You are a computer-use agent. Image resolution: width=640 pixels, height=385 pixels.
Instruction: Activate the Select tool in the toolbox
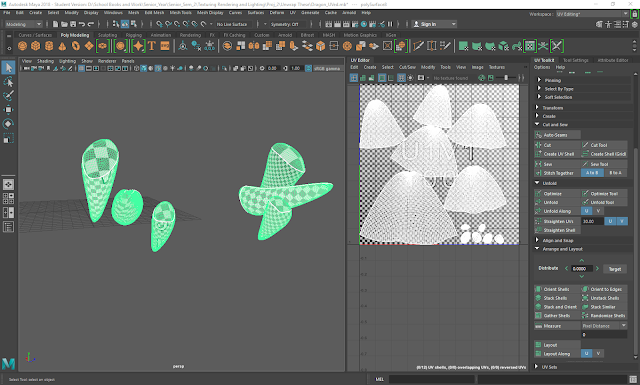coord(8,68)
